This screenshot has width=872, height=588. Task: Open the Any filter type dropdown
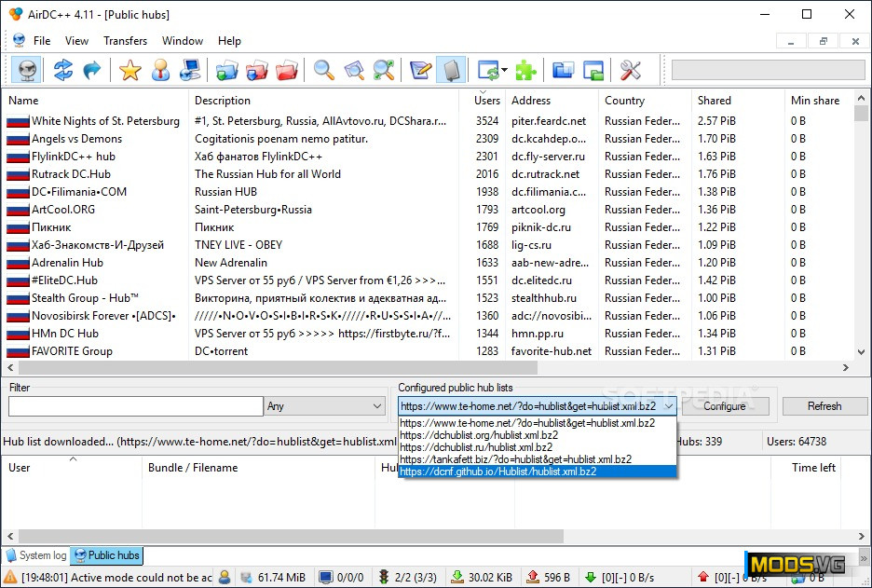click(324, 406)
